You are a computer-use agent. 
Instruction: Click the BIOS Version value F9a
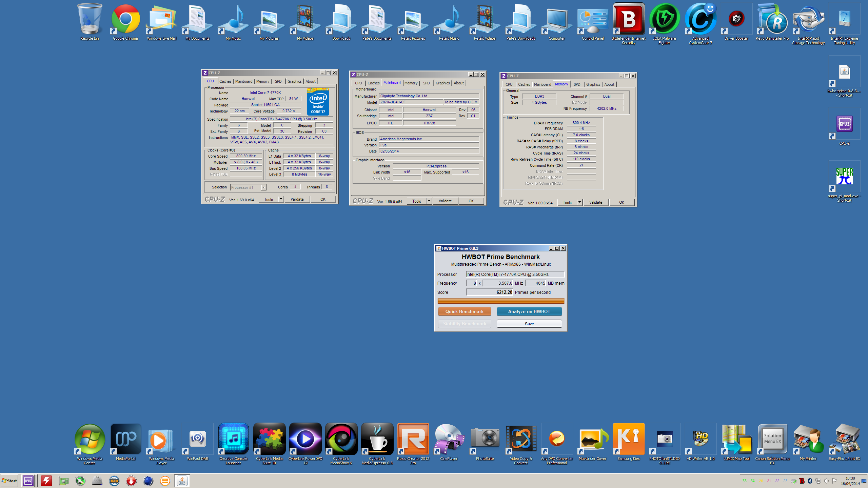pyautogui.click(x=429, y=145)
